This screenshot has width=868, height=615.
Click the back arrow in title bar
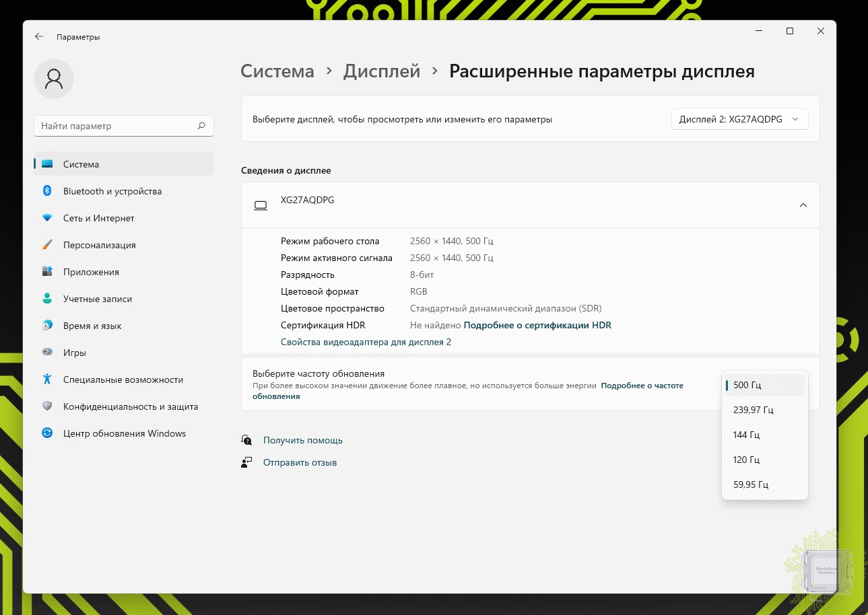(39, 37)
